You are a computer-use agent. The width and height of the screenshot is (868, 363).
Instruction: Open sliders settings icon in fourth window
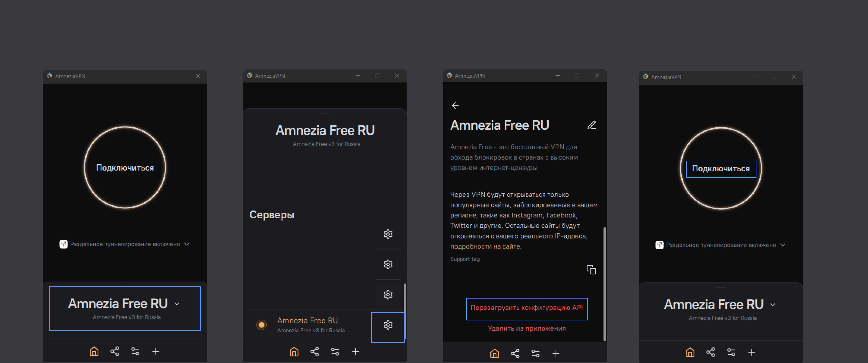731,352
